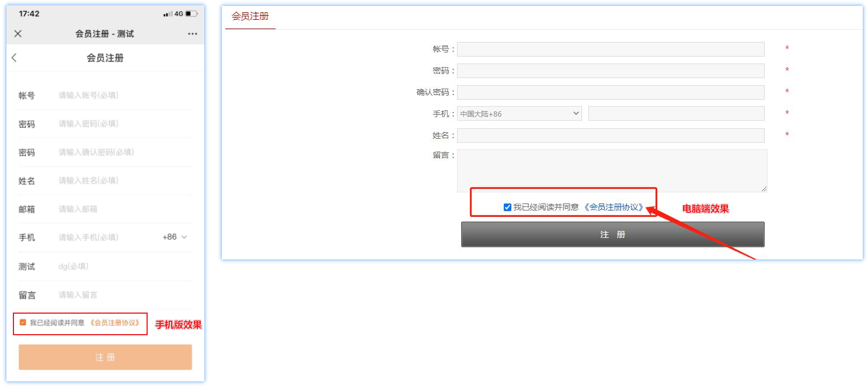Click the desktop 留言 textarea
868x386 pixels.
(x=612, y=171)
